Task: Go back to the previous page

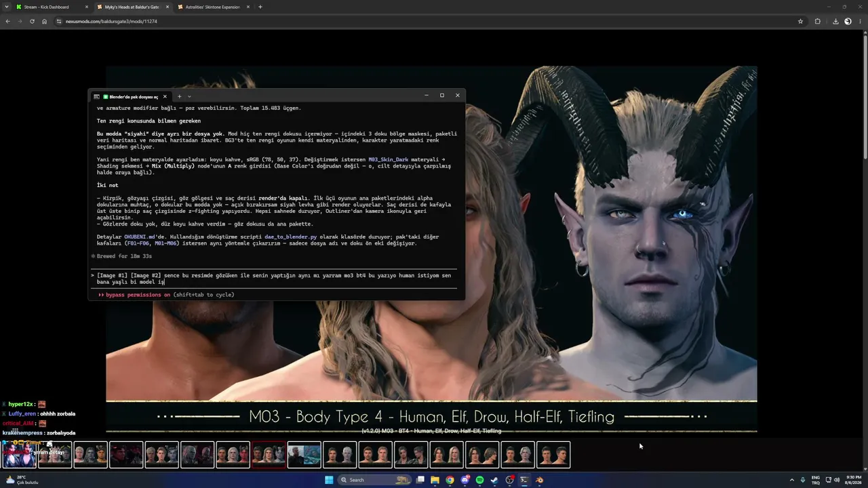Action: pos(8,21)
